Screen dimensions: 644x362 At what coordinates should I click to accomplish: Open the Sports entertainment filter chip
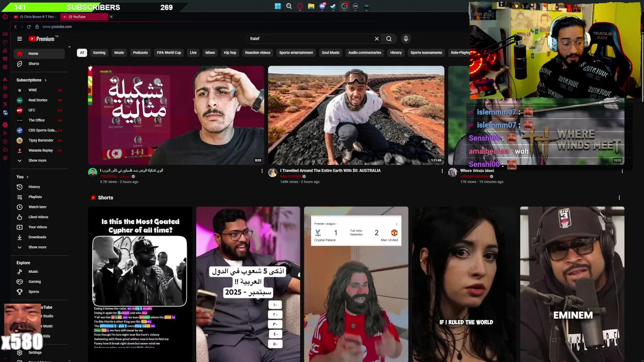click(296, 53)
